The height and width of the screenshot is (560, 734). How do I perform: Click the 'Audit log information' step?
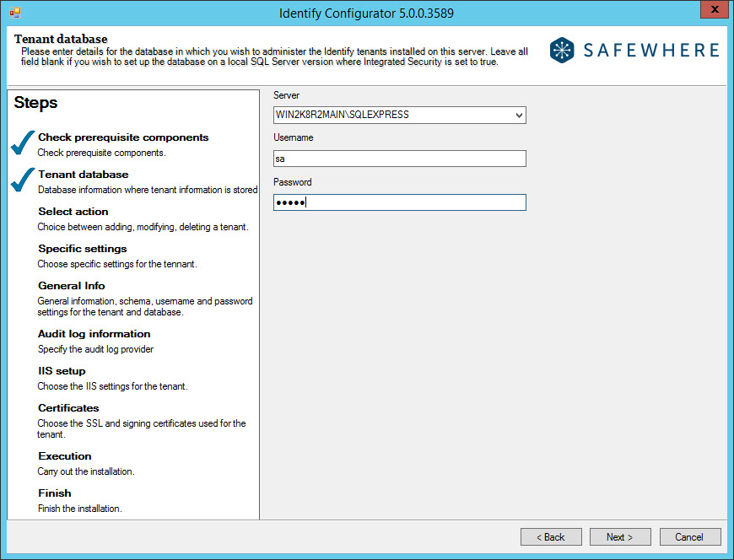(x=94, y=334)
